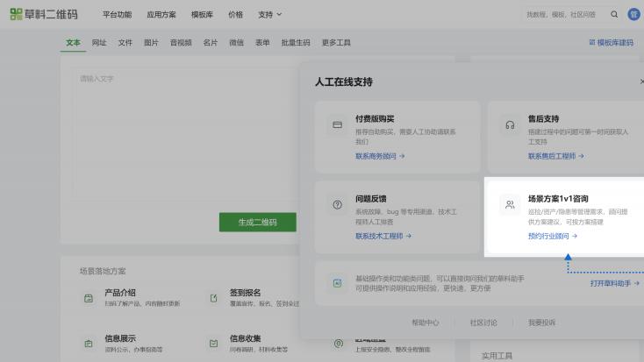This screenshot has height=362, width=644.
Task: Select the 售后支持 headset icon
Action: tap(510, 124)
